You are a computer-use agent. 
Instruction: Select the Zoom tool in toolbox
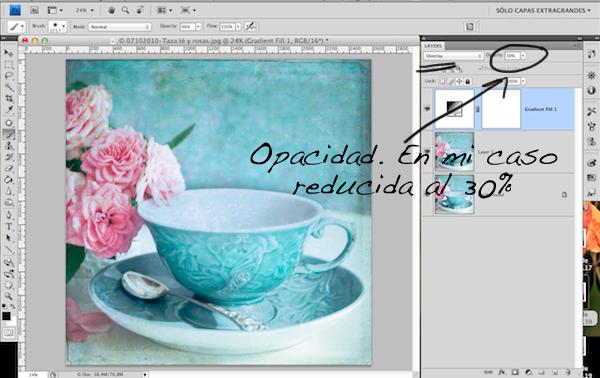(8, 296)
